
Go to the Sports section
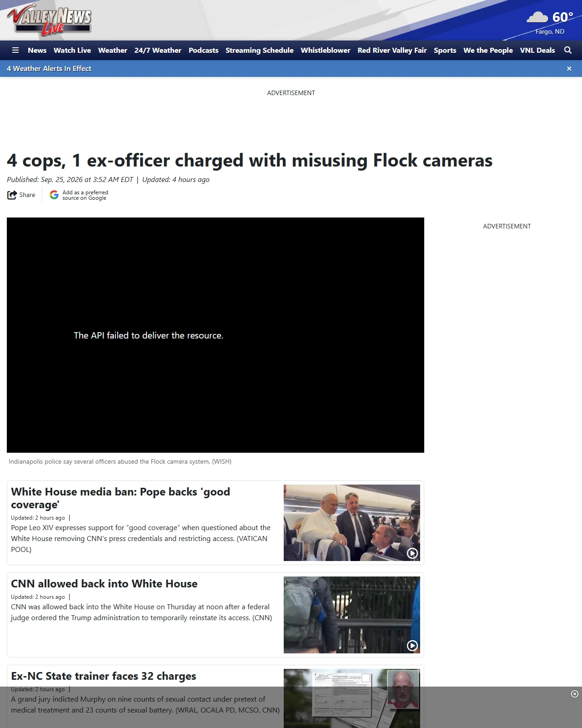pyautogui.click(x=445, y=51)
